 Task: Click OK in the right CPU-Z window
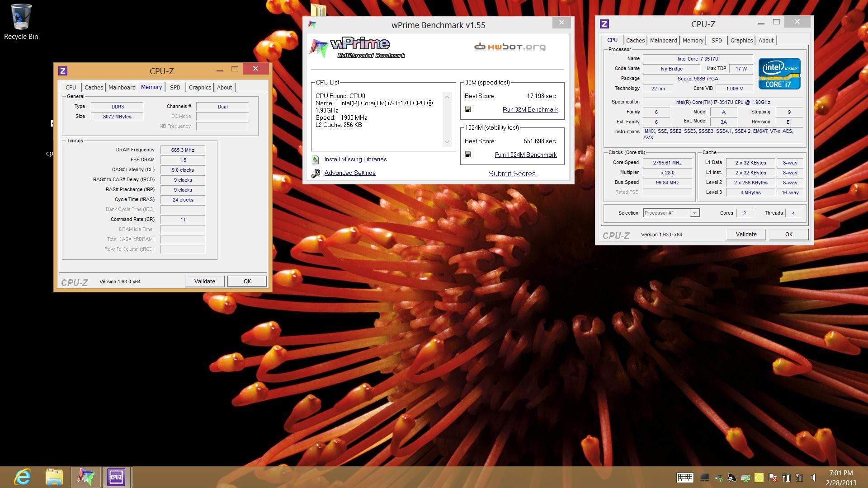(x=788, y=234)
